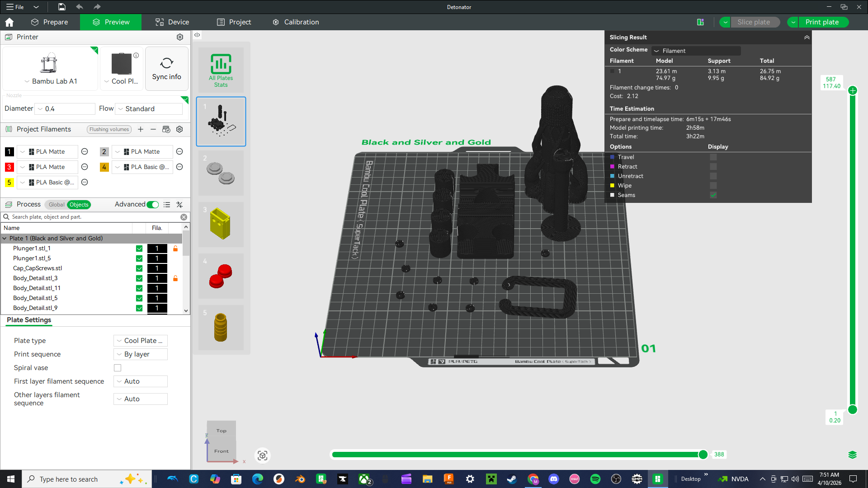Clear the object search field

click(184, 217)
